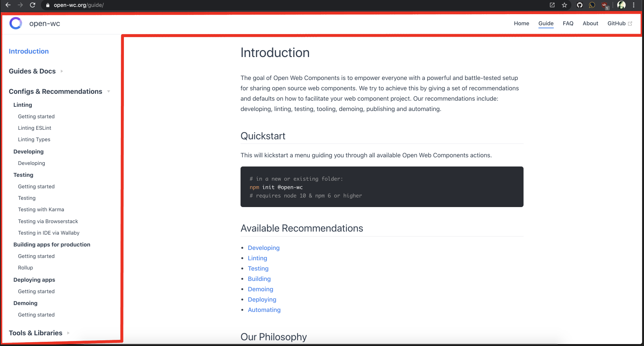Click Home in the top navigation bar

coord(521,23)
